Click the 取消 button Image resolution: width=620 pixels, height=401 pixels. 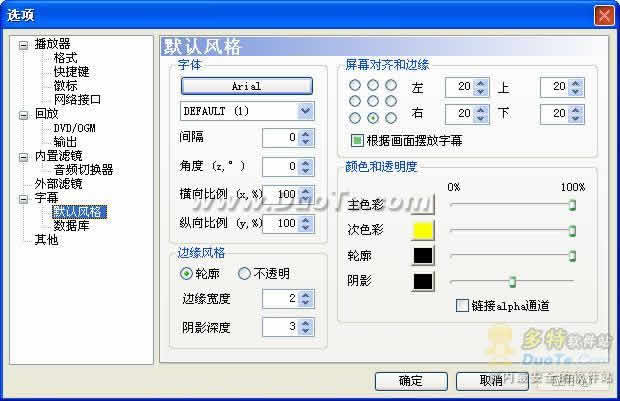(490, 381)
